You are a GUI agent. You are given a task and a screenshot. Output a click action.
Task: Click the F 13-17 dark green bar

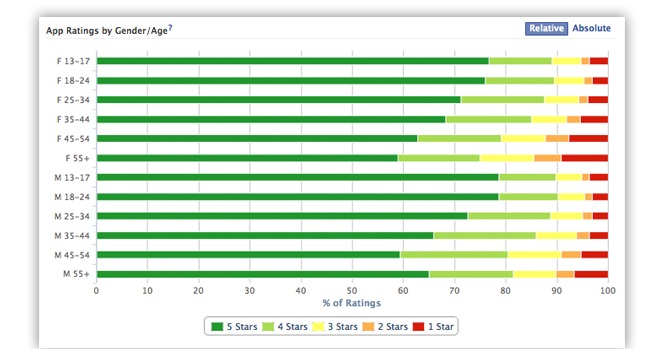coord(293,61)
